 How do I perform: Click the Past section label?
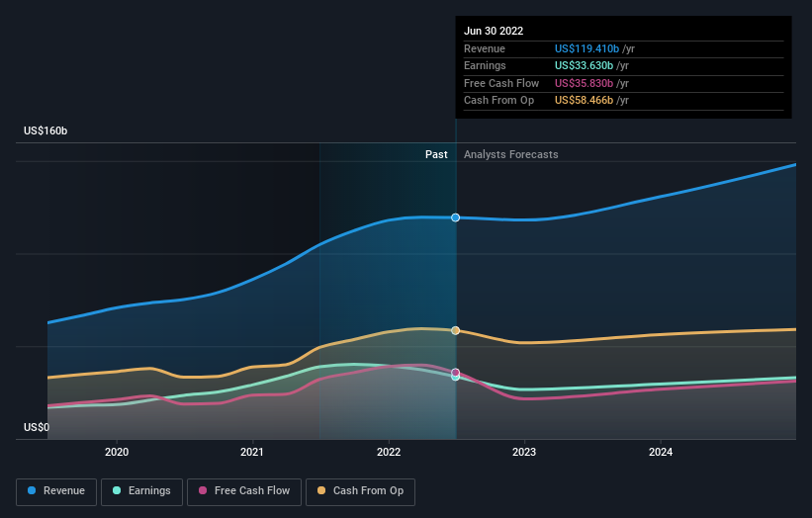coord(436,155)
